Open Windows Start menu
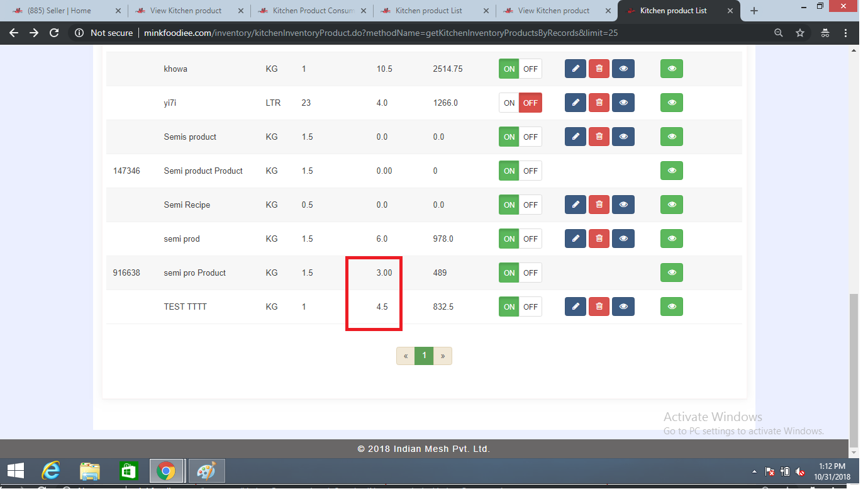The width and height of the screenshot is (868, 501). pos(16,471)
